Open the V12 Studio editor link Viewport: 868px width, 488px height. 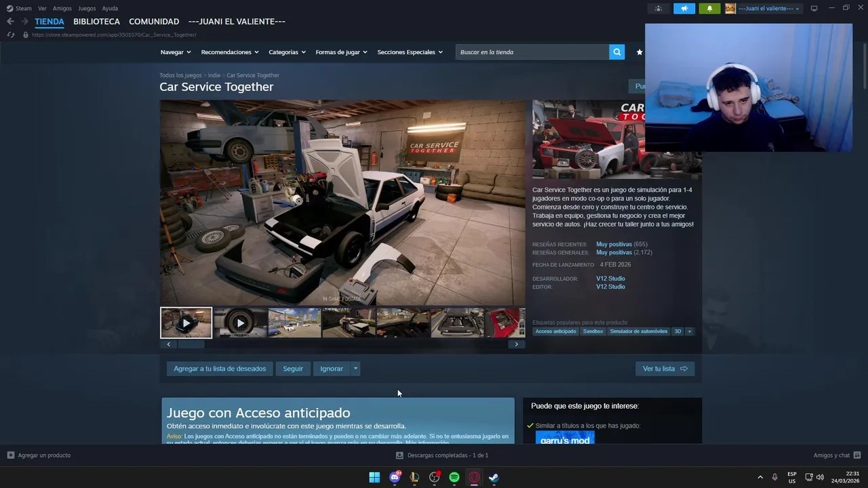[x=610, y=287]
